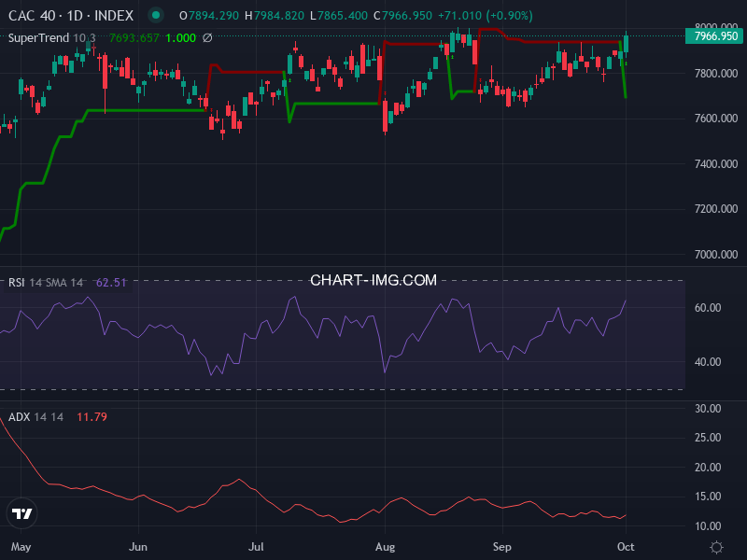
Task: Open chart settings gear in bottom-right corner
Action: tap(716, 547)
